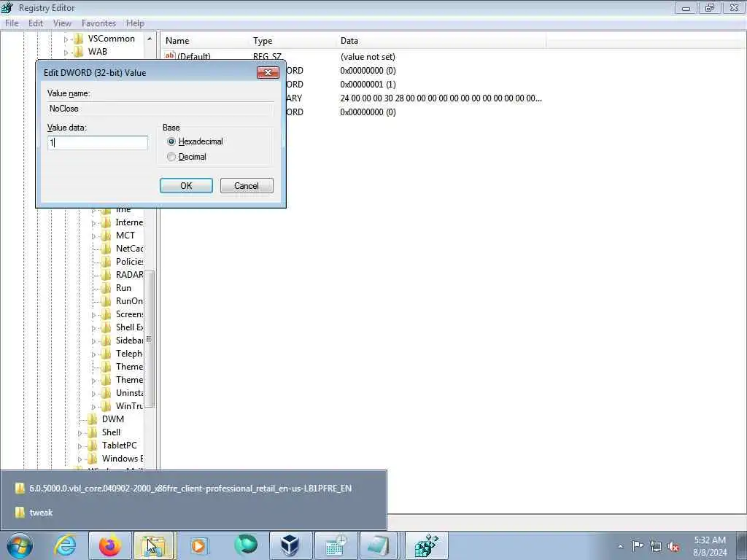This screenshot has height=560, width=747.
Task: Open the View menu
Action: [x=62, y=23]
